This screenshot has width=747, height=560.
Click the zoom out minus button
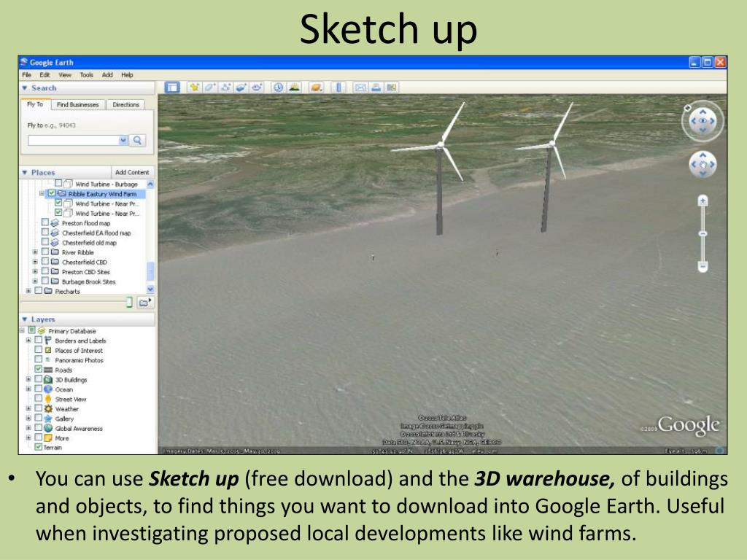703,266
